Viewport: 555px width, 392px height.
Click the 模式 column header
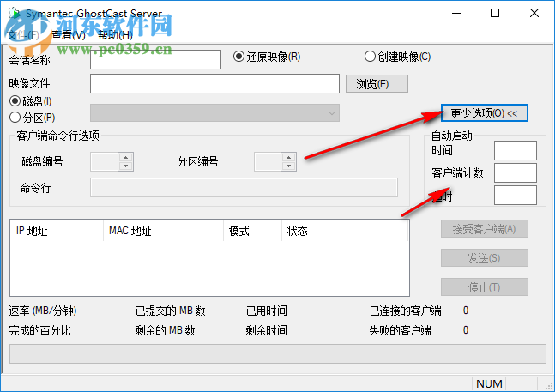(x=253, y=231)
